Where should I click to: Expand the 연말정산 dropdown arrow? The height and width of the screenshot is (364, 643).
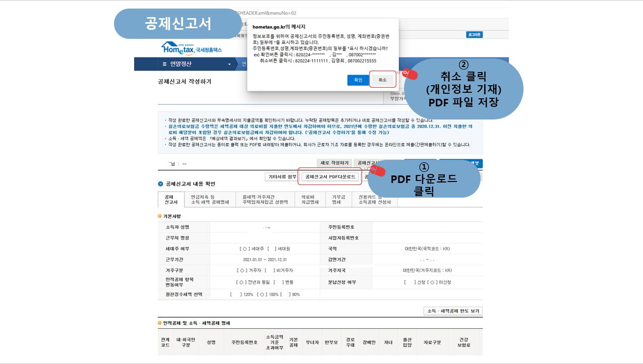(229, 65)
